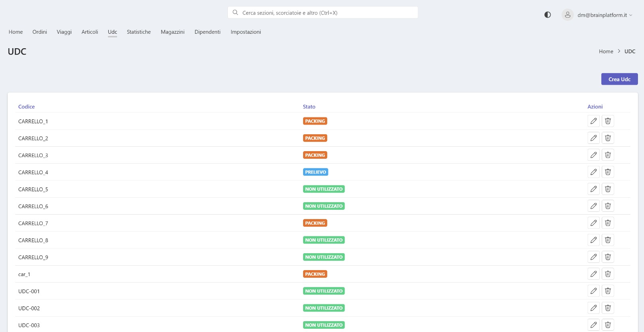Delete UDC-001 with the trash icon
The width and height of the screenshot is (644, 332).
tap(608, 291)
